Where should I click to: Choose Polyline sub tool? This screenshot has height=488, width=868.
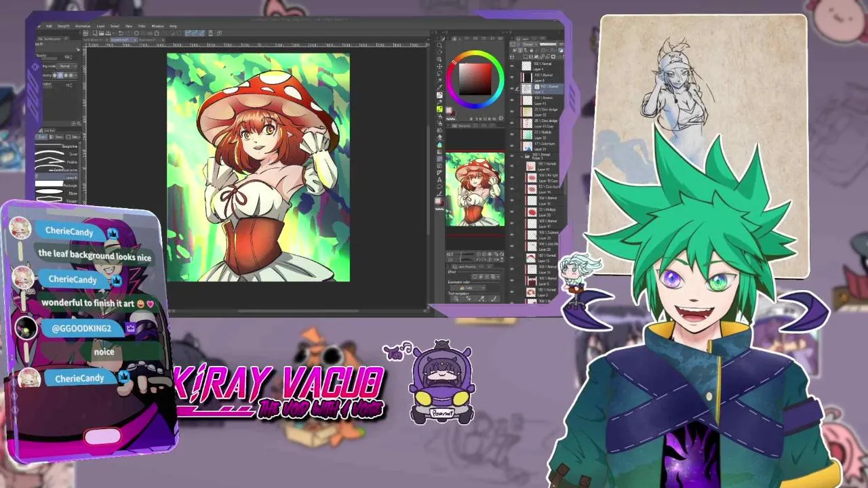(56, 162)
